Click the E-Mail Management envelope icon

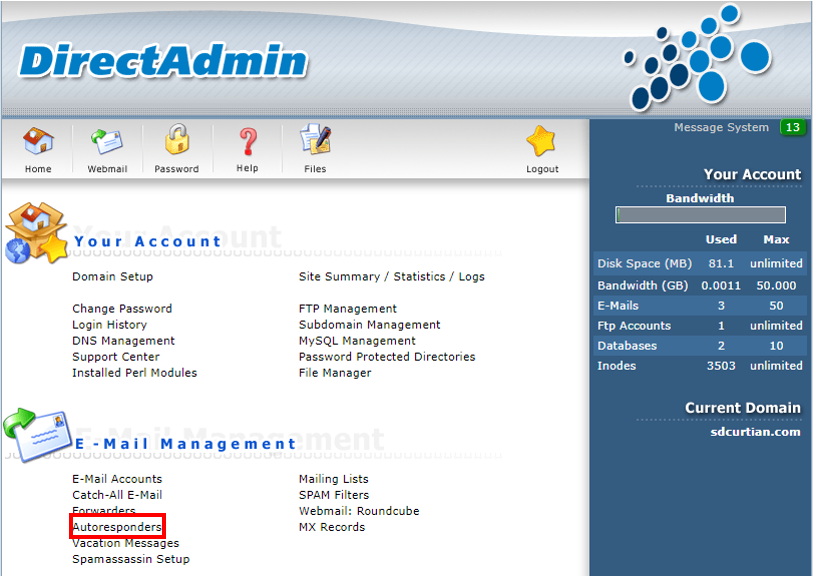(36, 435)
